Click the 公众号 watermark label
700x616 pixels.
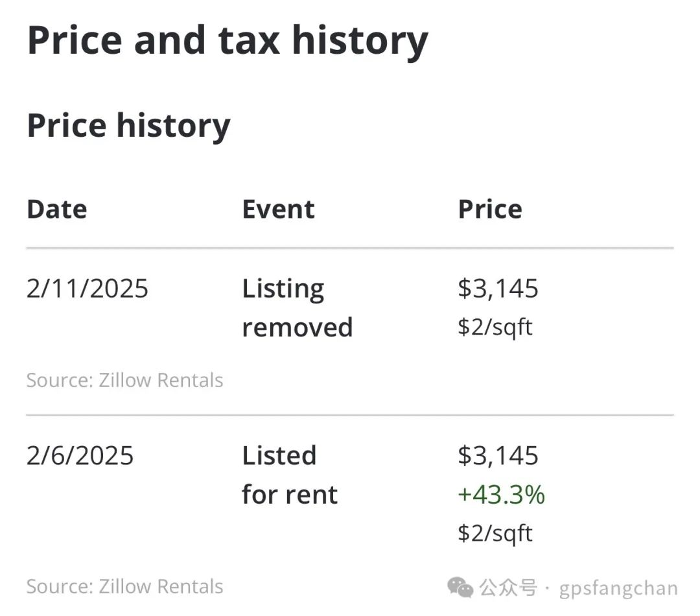click(x=508, y=588)
